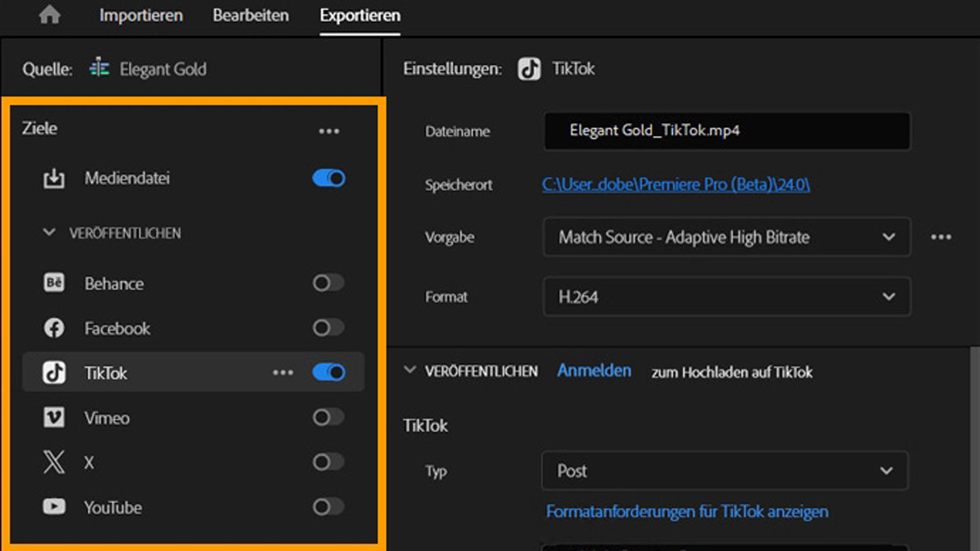The width and height of the screenshot is (980, 551).
Task: Switch to the Bearbeiten tab
Action: coord(251,15)
